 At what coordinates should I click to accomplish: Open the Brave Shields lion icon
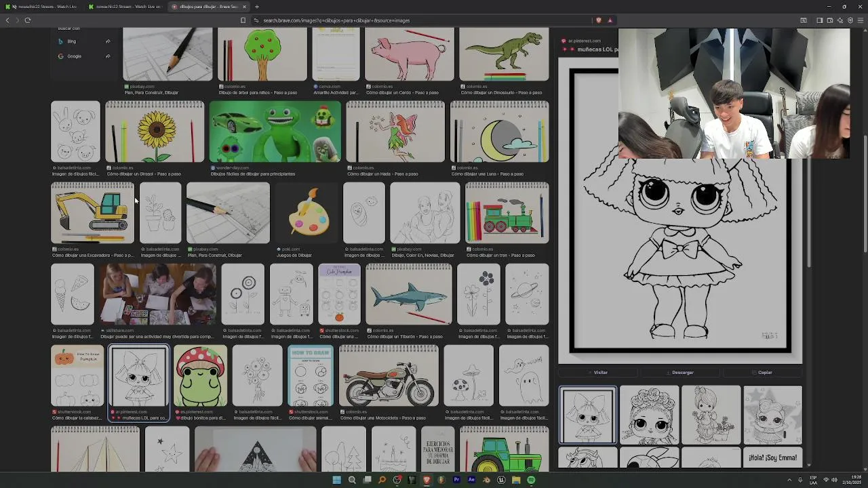[x=598, y=20]
